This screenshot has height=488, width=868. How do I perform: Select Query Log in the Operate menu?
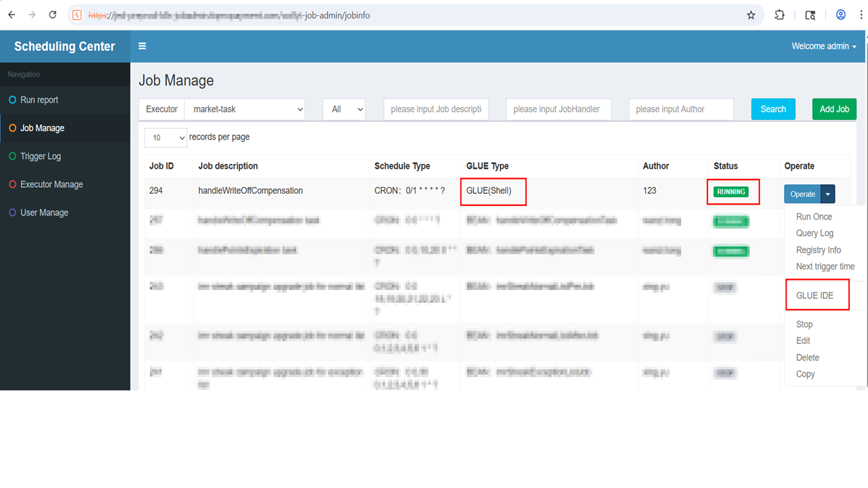tap(814, 233)
